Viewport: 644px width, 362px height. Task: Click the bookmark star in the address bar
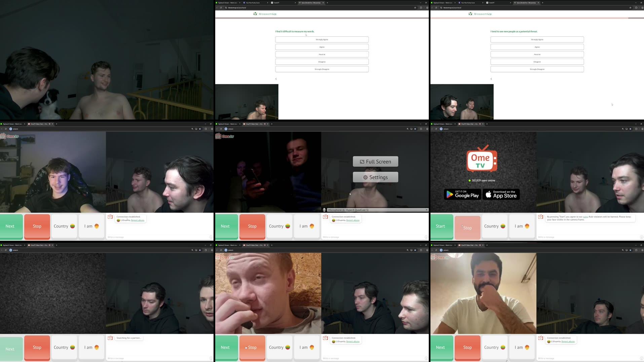click(x=415, y=7)
